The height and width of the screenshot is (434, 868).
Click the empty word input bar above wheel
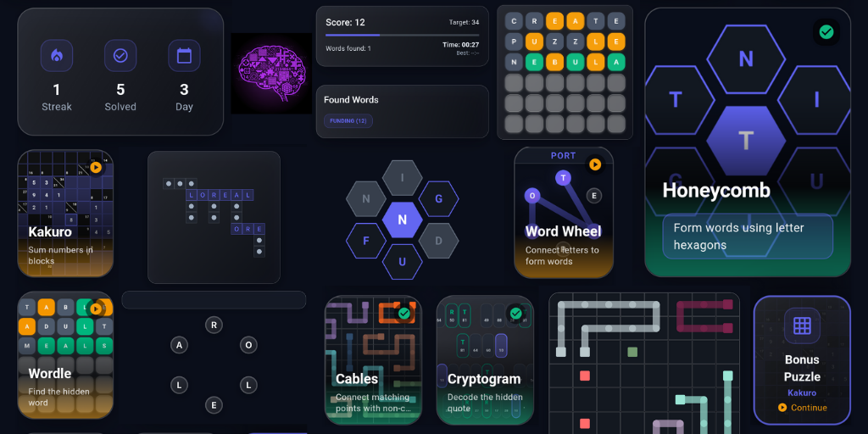(214, 300)
